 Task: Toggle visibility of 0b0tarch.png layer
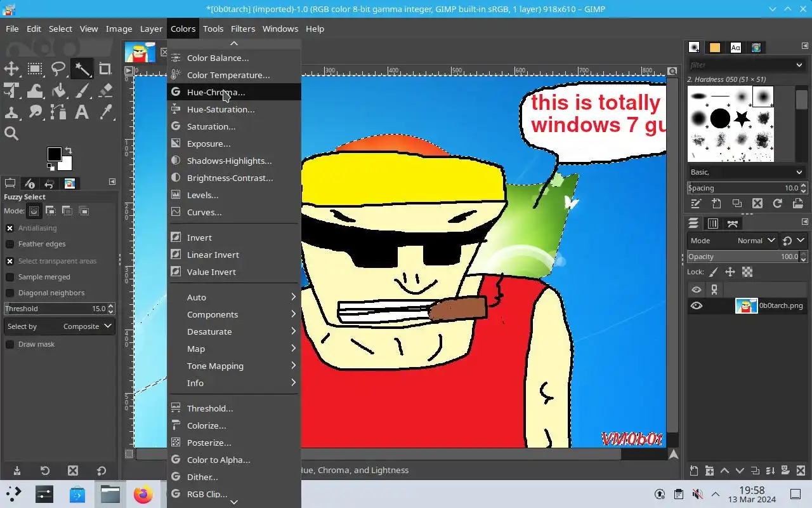click(697, 305)
